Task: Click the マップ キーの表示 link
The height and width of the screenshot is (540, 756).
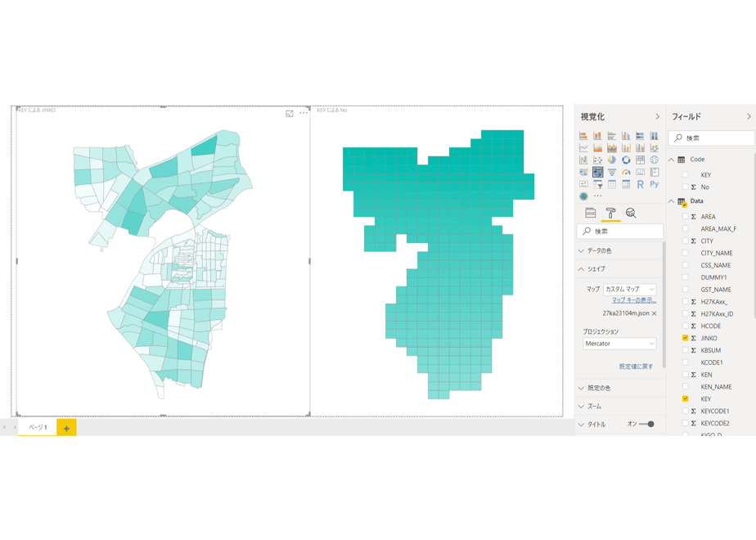Action: click(634, 300)
